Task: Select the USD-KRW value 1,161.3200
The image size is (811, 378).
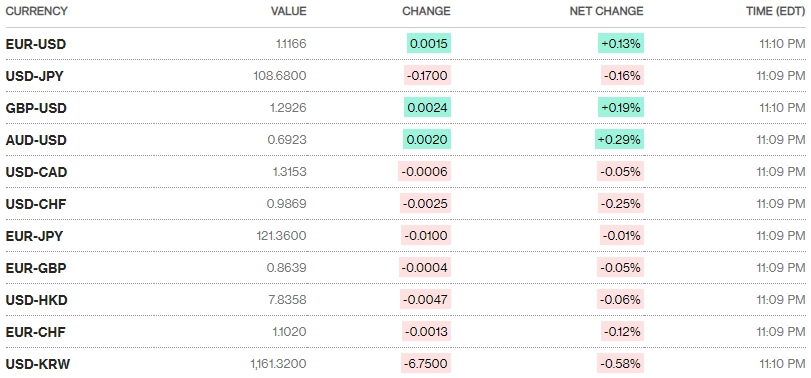Action: point(278,365)
